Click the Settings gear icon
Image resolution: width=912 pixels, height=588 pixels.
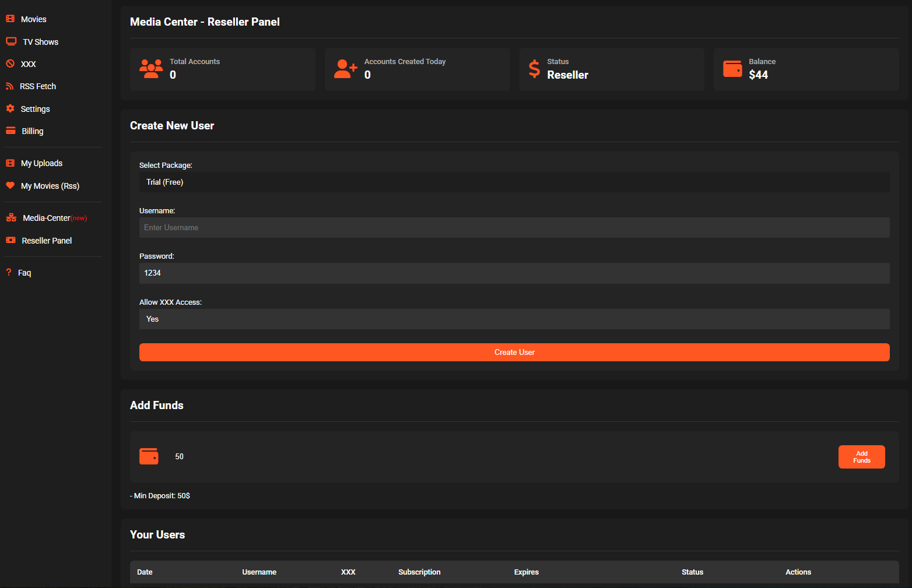tap(10, 108)
